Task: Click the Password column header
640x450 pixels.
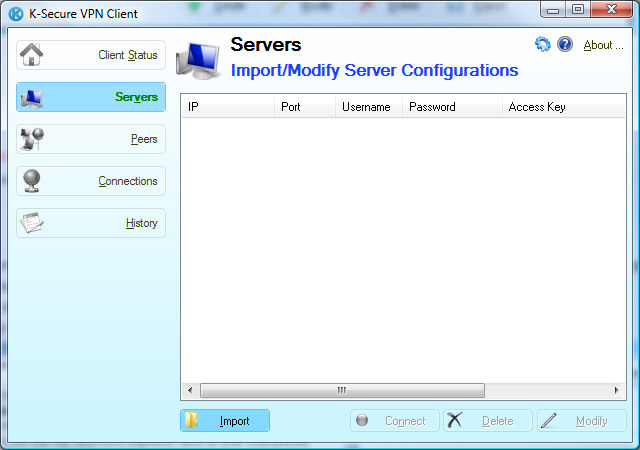Action: point(451,107)
